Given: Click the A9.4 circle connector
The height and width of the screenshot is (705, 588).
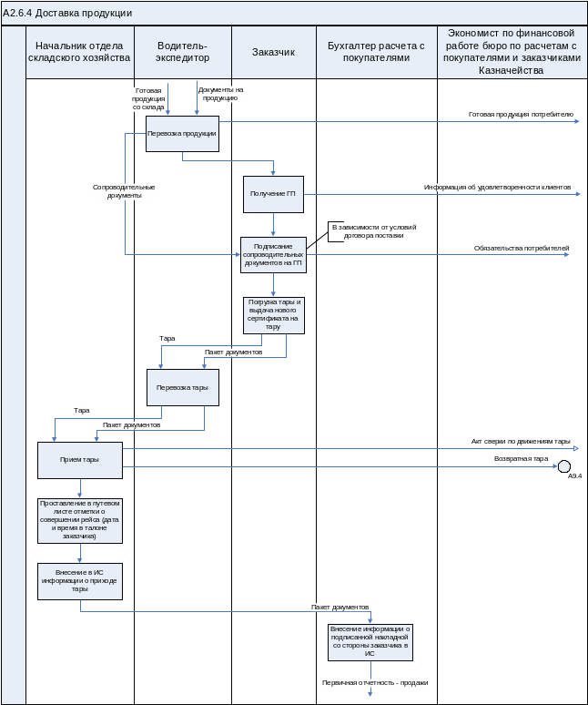Looking at the screenshot, I should tap(563, 466).
